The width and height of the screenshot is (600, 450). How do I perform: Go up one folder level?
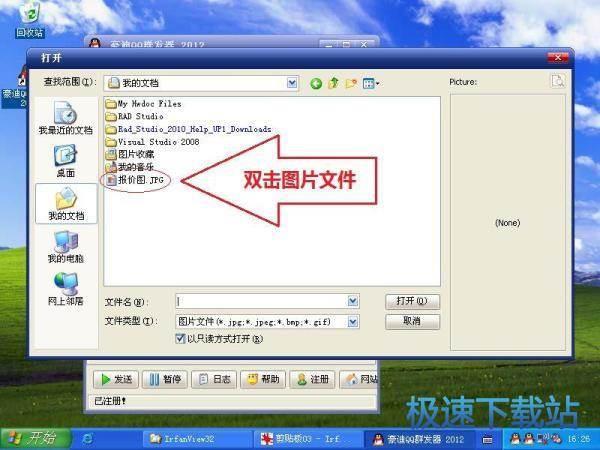pyautogui.click(x=334, y=83)
